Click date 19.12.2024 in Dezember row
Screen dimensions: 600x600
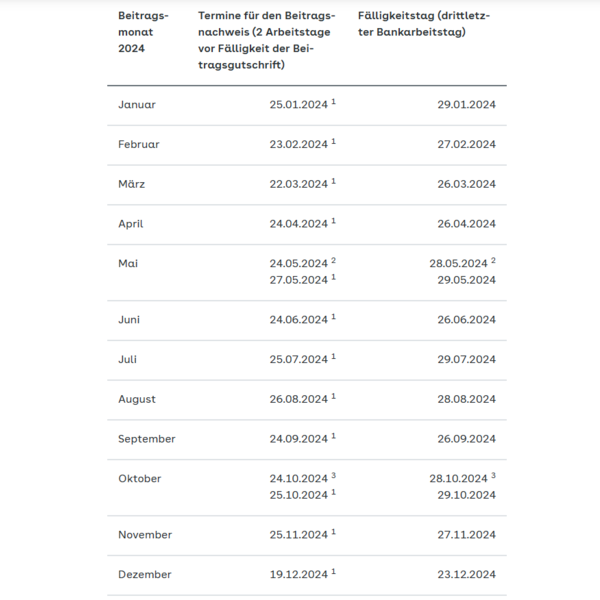[298, 575]
